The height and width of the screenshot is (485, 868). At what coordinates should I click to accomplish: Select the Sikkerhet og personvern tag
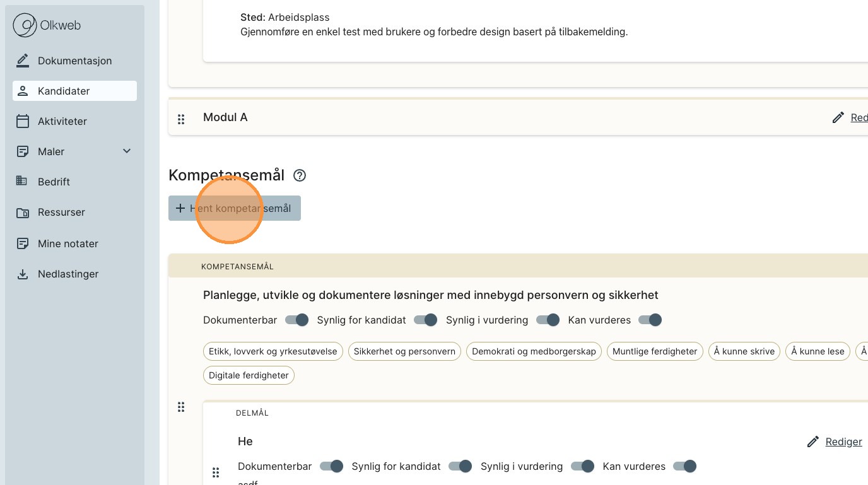[404, 351]
